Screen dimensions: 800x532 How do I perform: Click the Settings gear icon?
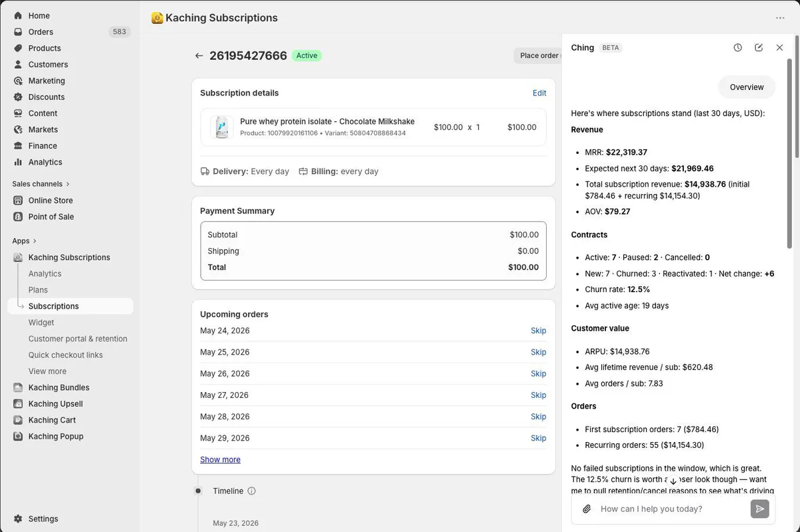(18, 519)
